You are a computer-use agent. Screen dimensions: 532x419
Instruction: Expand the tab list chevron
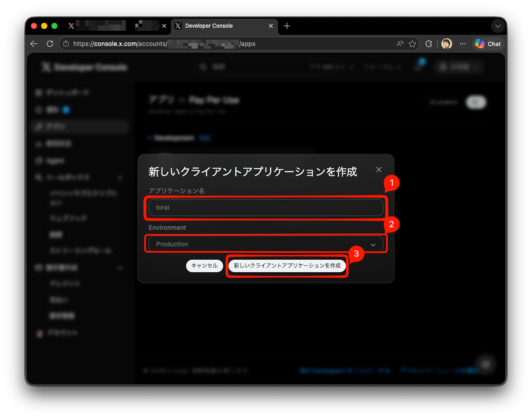tap(498, 26)
